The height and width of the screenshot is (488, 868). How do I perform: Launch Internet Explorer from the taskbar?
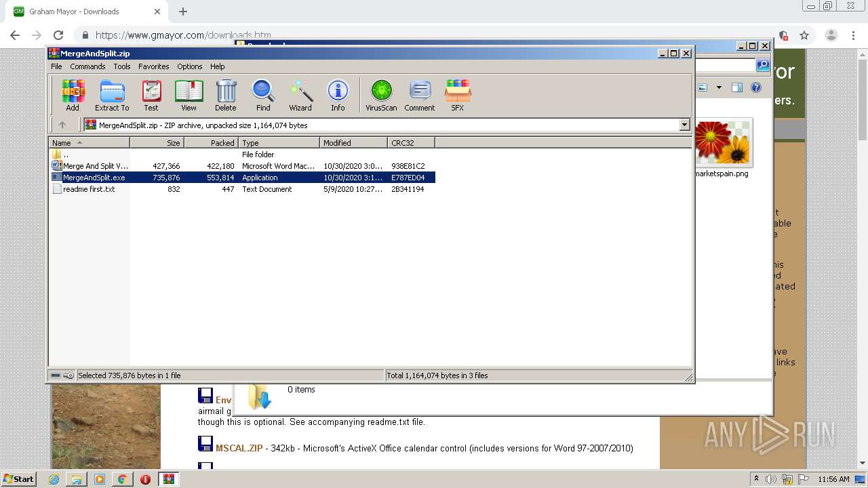coord(54,479)
